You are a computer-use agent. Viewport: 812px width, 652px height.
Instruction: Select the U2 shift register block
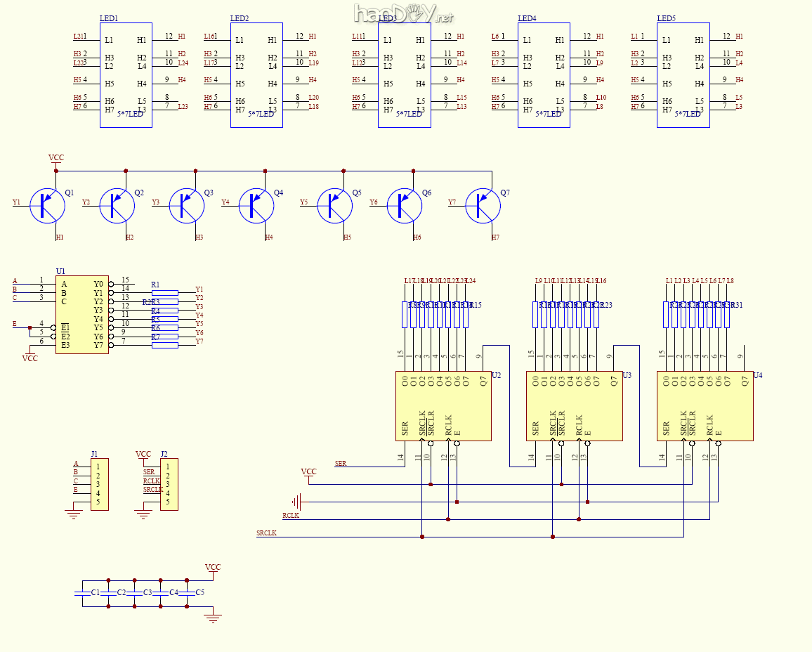tap(443, 406)
